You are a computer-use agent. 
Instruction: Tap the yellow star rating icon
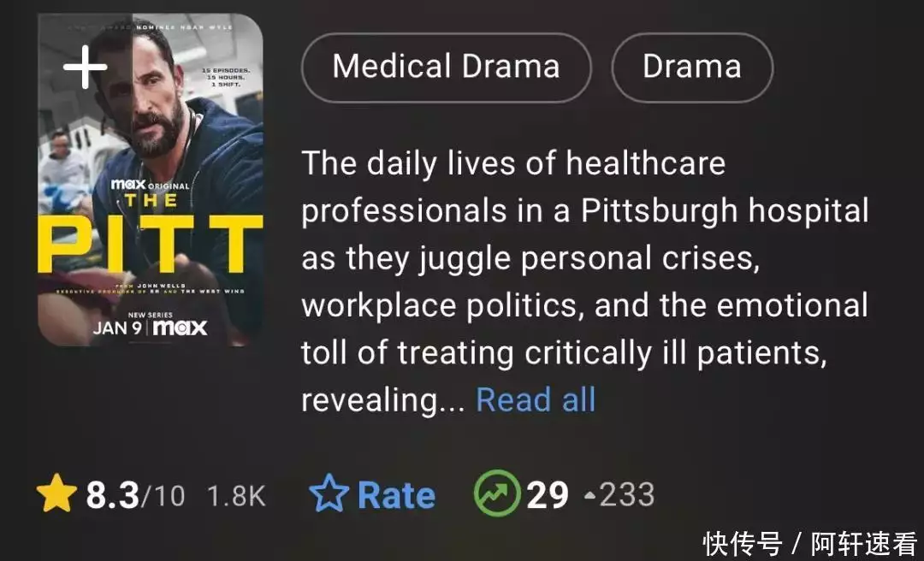tap(56, 493)
